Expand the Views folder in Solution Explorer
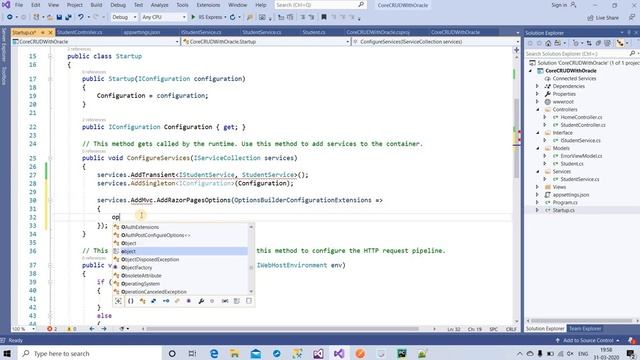The image size is (640, 360). click(538, 187)
